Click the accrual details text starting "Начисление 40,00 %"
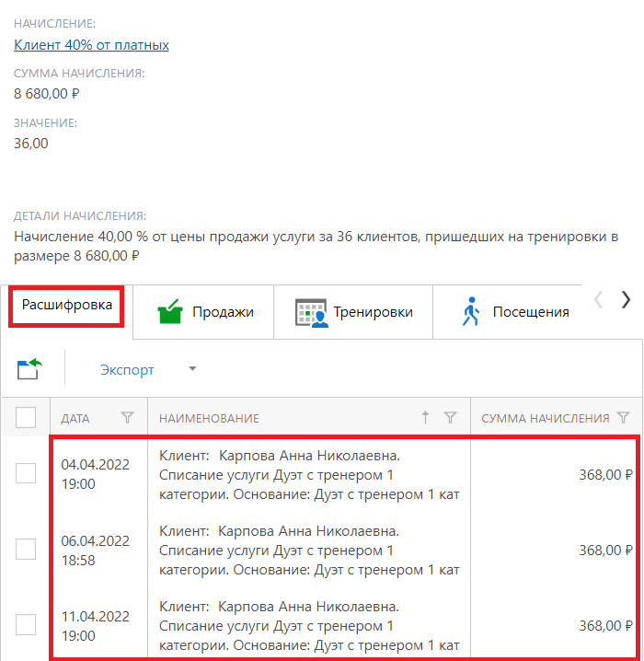 click(x=316, y=246)
